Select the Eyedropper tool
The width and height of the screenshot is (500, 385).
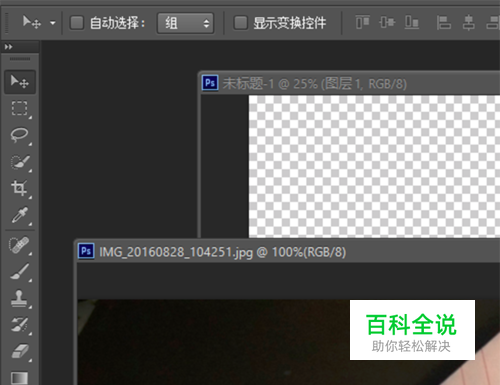[20, 215]
